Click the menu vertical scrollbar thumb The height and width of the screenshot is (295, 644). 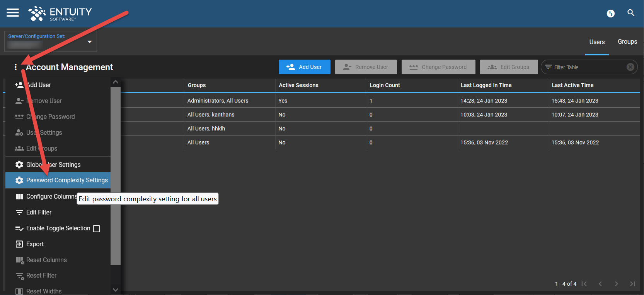[x=116, y=176]
